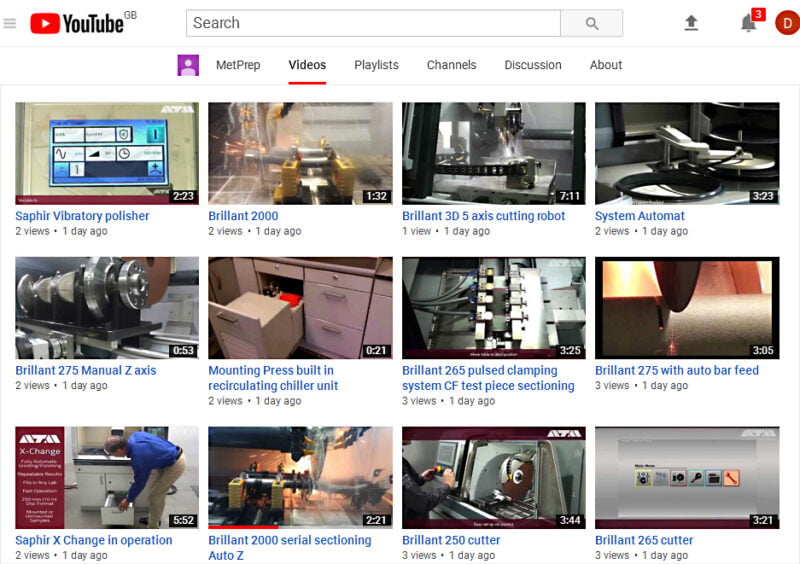The width and height of the screenshot is (800, 564).
Task: Select the Videos tab
Action: pos(307,65)
